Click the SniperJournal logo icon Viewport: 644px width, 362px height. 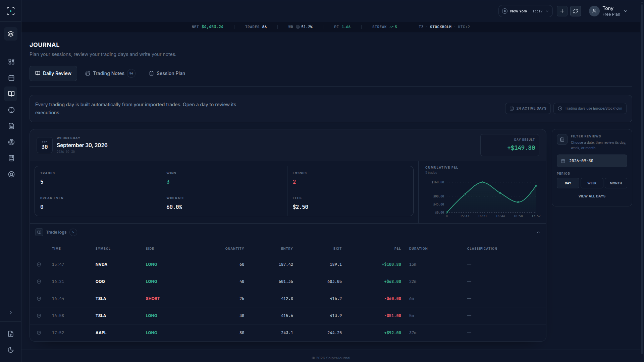(11, 11)
